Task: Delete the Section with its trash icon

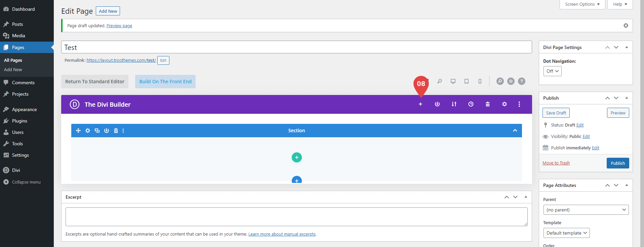Action: click(x=116, y=131)
